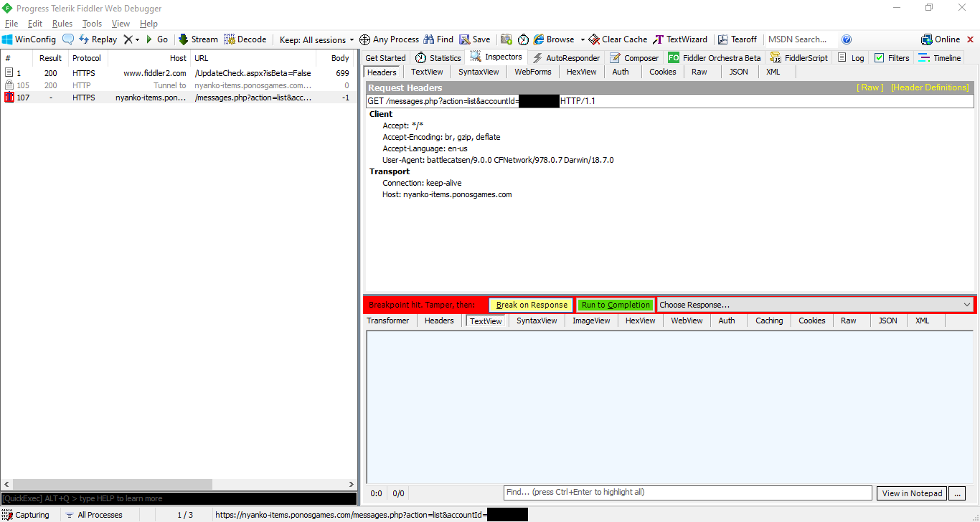Image resolution: width=980 pixels, height=522 pixels.
Task: Open the Rules menu
Action: [x=62, y=24]
